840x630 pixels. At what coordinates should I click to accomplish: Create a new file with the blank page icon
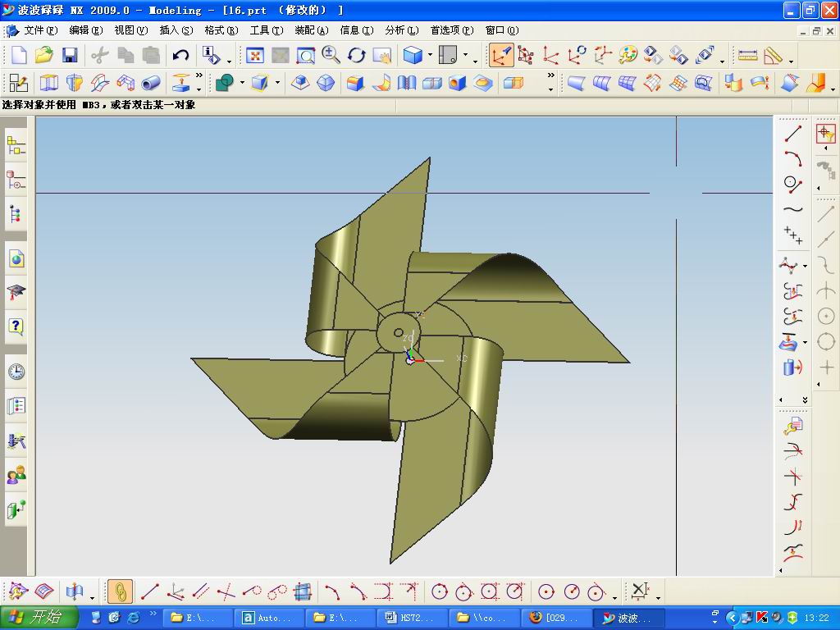[19, 55]
